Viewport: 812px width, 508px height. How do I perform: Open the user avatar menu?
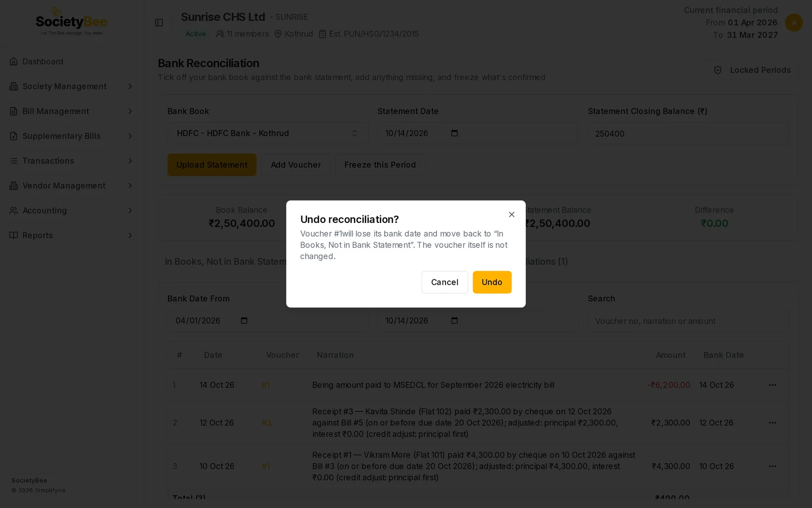pyautogui.click(x=794, y=22)
